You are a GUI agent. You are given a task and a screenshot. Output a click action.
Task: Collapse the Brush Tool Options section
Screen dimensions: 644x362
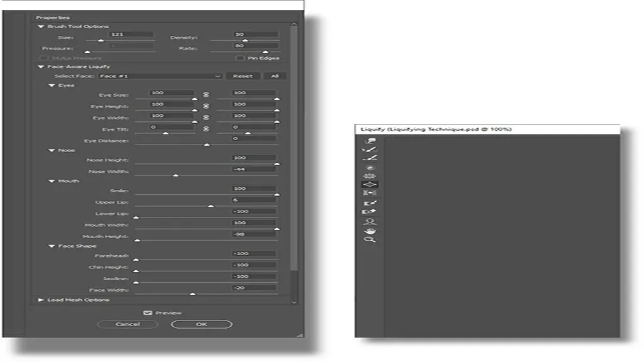pyautogui.click(x=41, y=26)
